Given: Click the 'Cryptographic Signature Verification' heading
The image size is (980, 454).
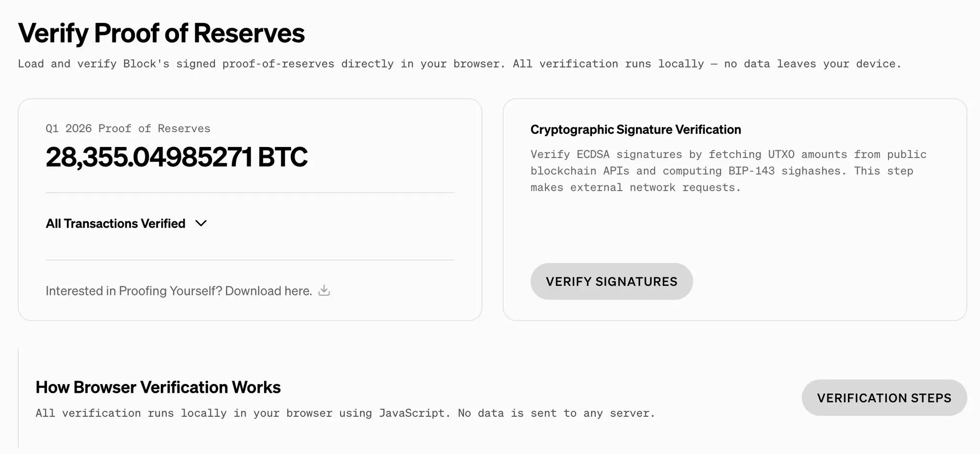Looking at the screenshot, I should (635, 130).
